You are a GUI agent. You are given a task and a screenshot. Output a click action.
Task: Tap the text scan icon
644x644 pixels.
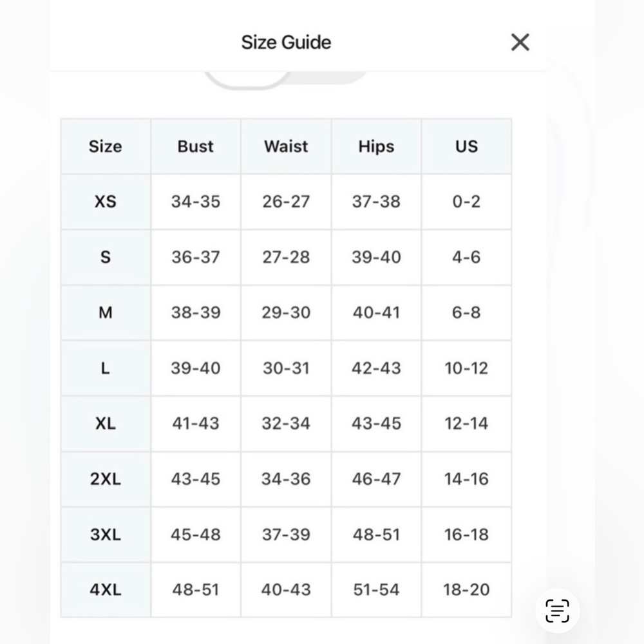tap(557, 611)
